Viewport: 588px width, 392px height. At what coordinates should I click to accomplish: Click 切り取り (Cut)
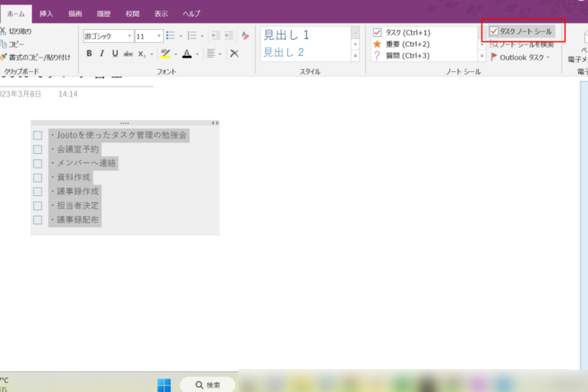coord(16,31)
